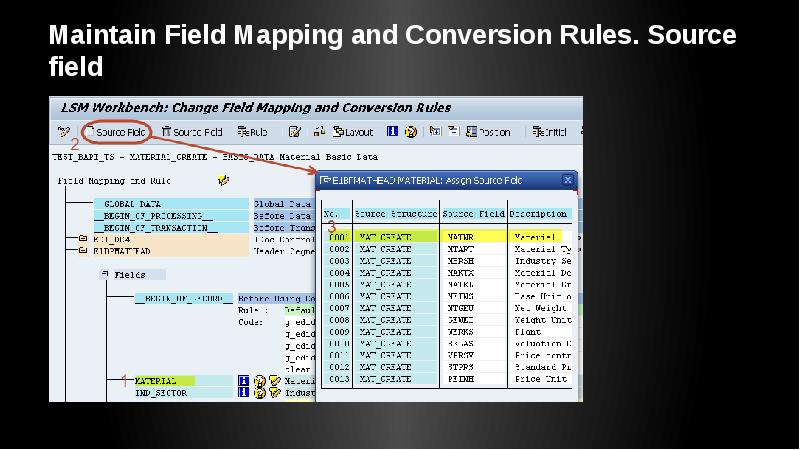Click the row number 0002 cell

[x=339, y=249]
